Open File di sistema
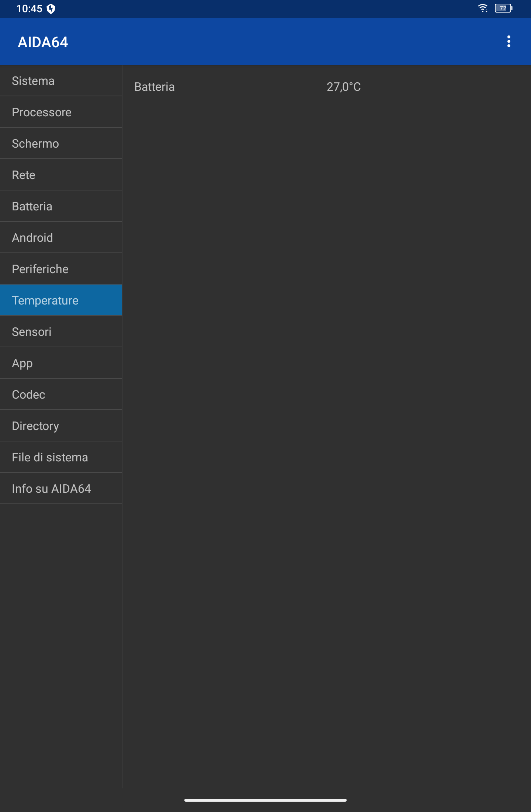Viewport: 531px width, 812px height. [61, 457]
